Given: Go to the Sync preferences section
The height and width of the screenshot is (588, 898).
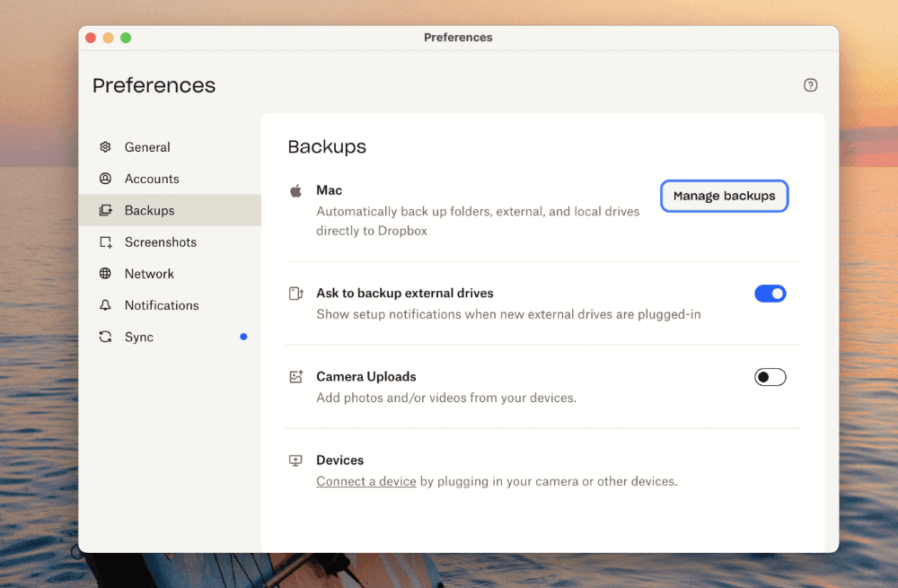Looking at the screenshot, I should pos(139,337).
